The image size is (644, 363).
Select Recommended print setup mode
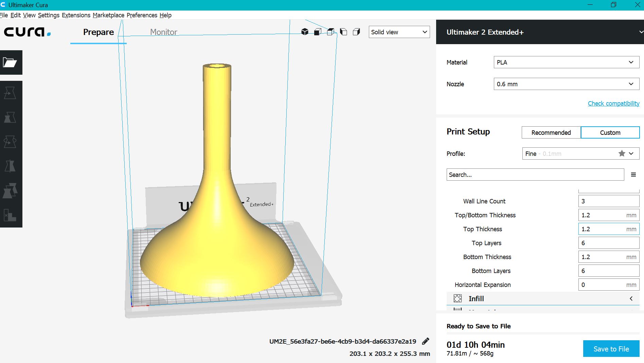coord(551,132)
